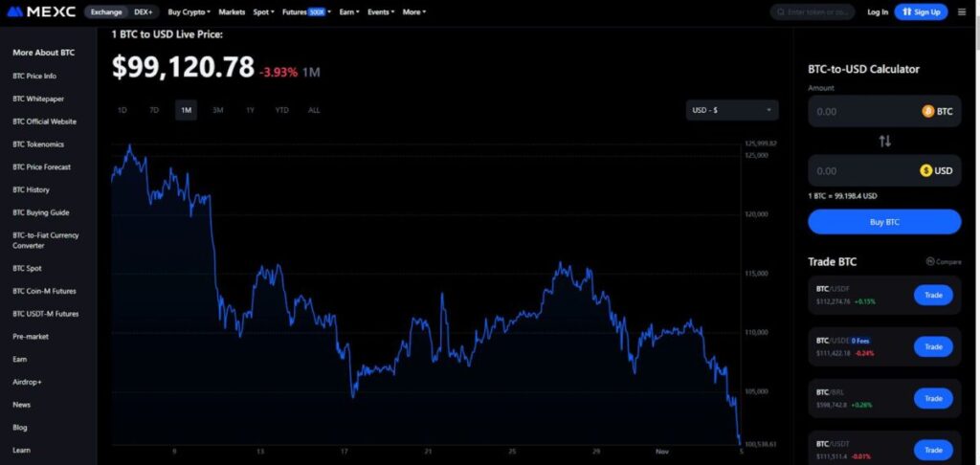This screenshot has width=980, height=465.
Task: Click the Log In link
Action: coord(878,11)
